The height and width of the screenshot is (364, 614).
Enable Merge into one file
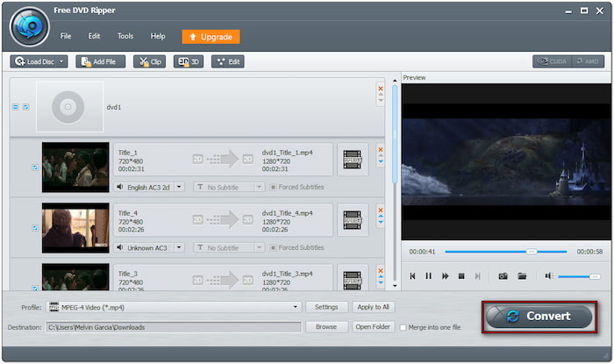[x=403, y=328]
